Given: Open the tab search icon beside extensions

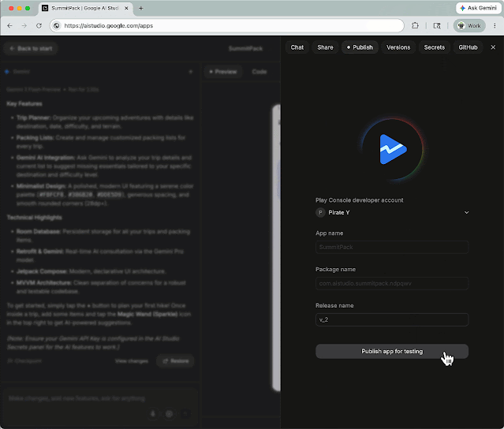Looking at the screenshot, I should 437,26.
